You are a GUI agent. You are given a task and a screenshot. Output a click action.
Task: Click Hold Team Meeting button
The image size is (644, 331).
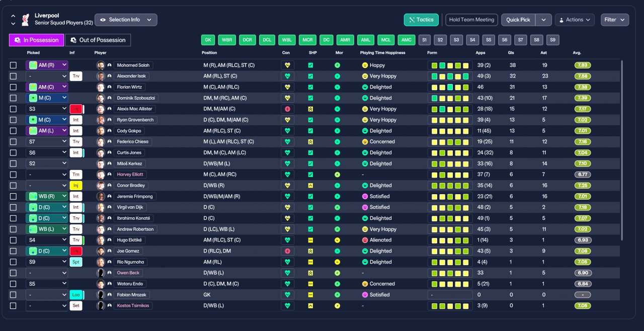[x=471, y=20]
